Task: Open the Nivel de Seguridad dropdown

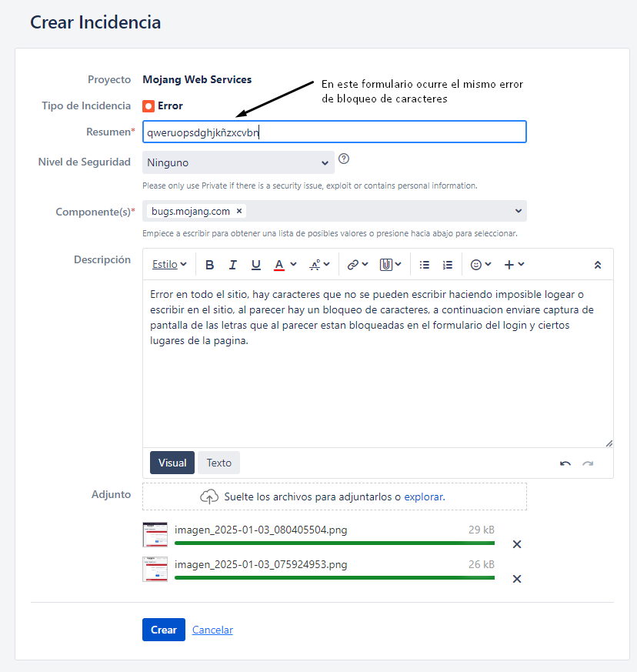Action: click(238, 162)
